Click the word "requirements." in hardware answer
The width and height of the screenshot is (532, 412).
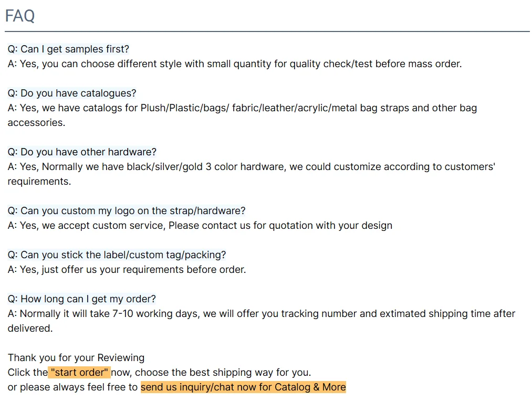(x=39, y=182)
